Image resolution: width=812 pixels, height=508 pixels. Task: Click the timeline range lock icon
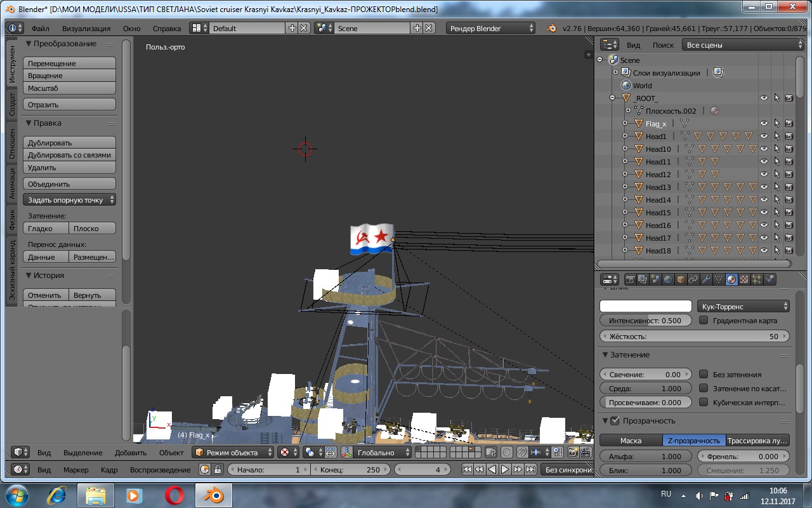tap(218, 470)
